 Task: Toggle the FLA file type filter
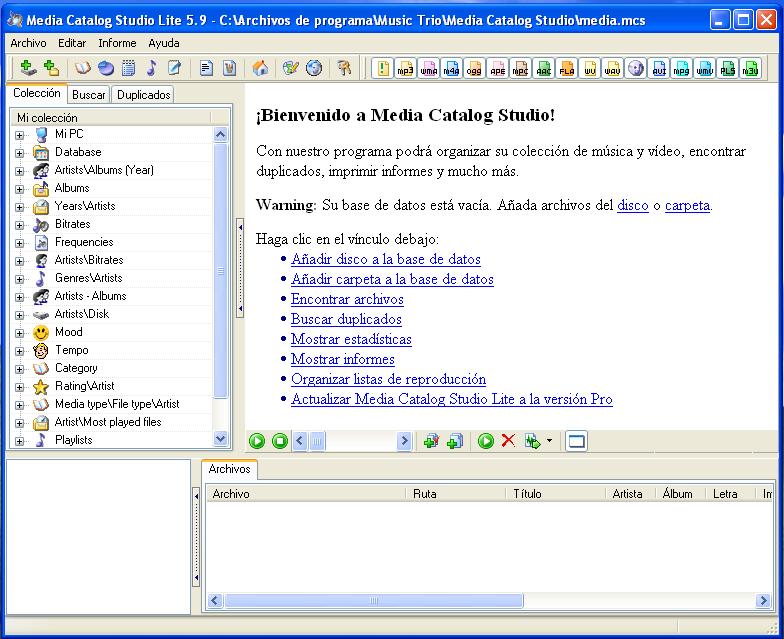[x=566, y=68]
